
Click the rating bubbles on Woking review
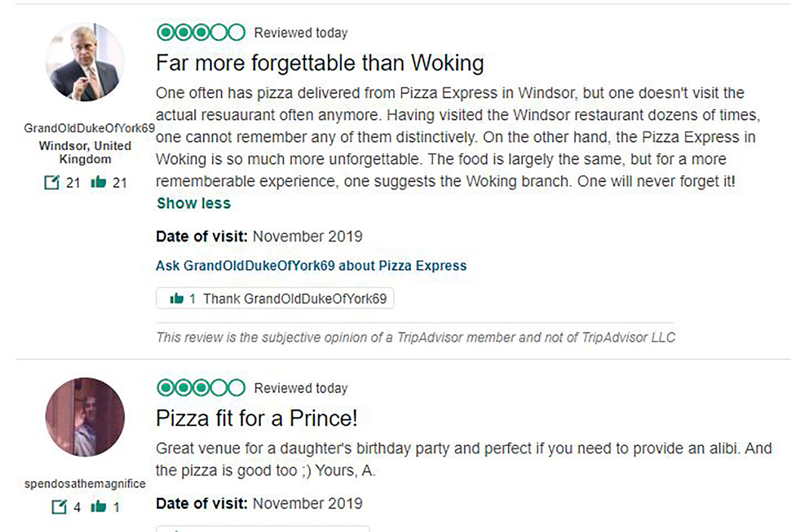pos(201,32)
